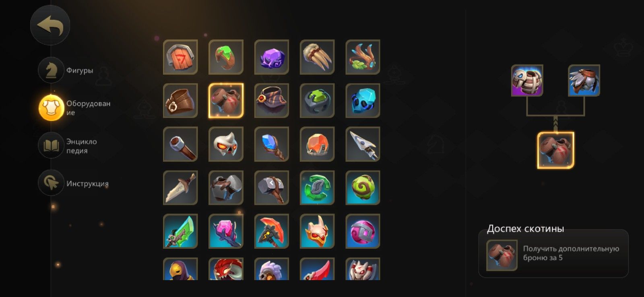Viewport: 644px width, 297px height.
Task: Select the red umbrella axe item
Action: [x=272, y=231]
